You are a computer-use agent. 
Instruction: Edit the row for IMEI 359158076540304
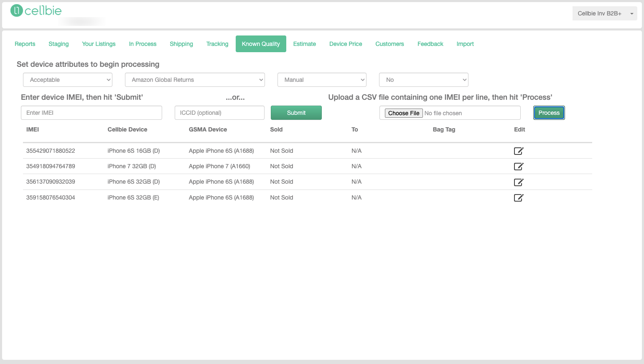coord(519,198)
